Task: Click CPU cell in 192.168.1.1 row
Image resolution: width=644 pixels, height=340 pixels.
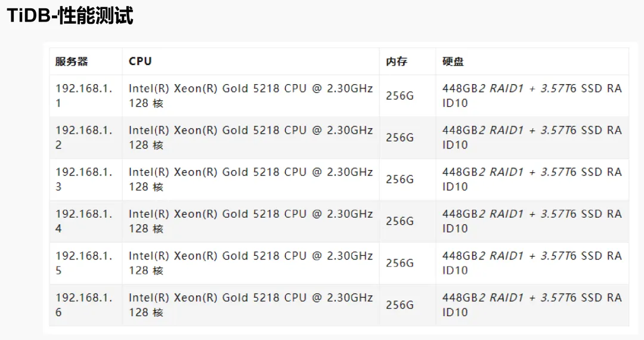Action: [x=250, y=95]
